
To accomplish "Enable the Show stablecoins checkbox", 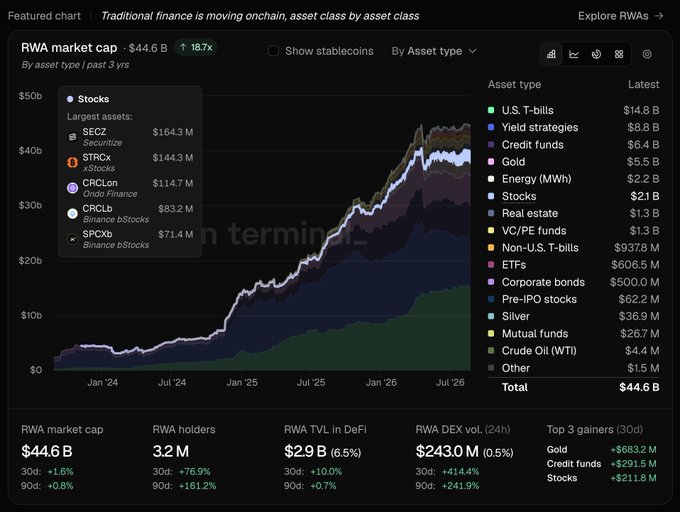I will point(273,51).
